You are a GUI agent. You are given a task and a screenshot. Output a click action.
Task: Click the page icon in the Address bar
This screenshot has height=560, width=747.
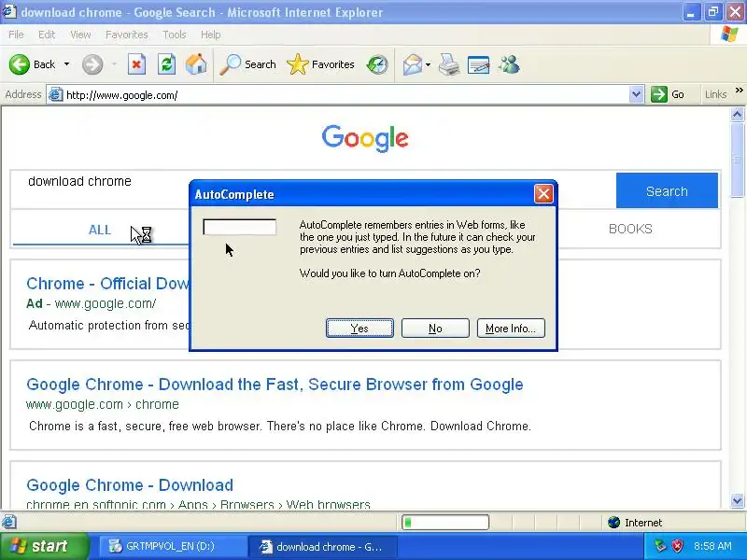pos(56,95)
